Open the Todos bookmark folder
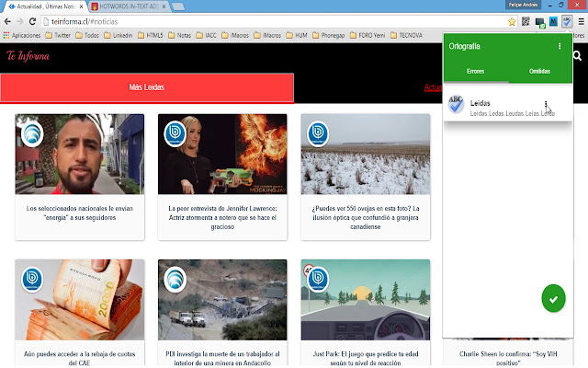Viewport: 588px width, 368px height. point(87,35)
